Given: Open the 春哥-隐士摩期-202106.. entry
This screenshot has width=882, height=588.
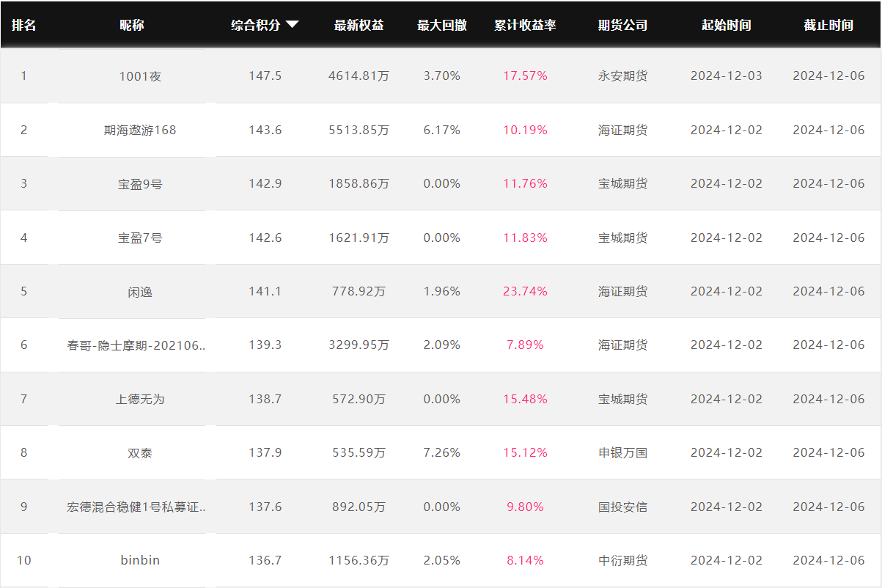Looking at the screenshot, I should click(136, 345).
